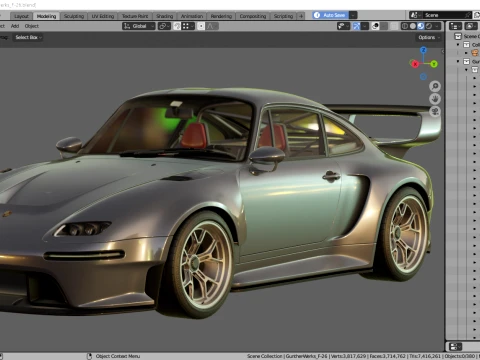Toggle proportional editing

pos(201,26)
